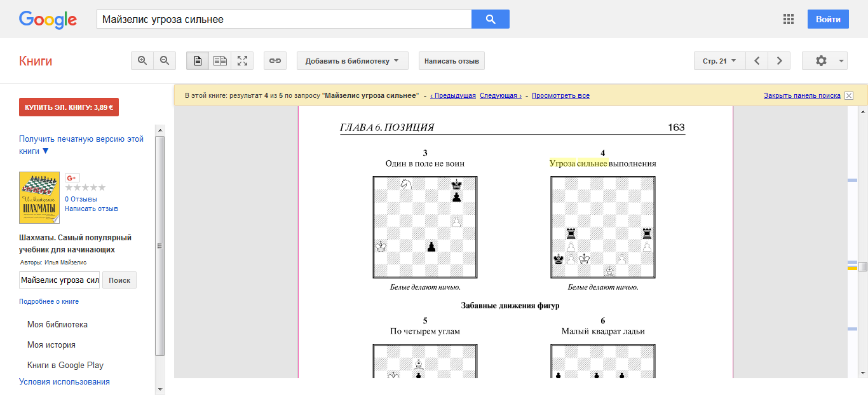Click the blue search magnifier button
Image resolution: width=868 pixels, height=396 pixels.
pos(490,19)
